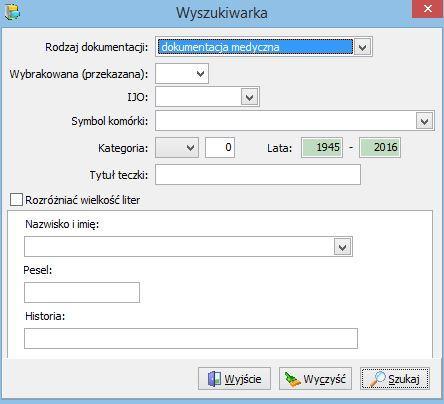
Task: Click the Wyczyść button
Action: click(315, 379)
